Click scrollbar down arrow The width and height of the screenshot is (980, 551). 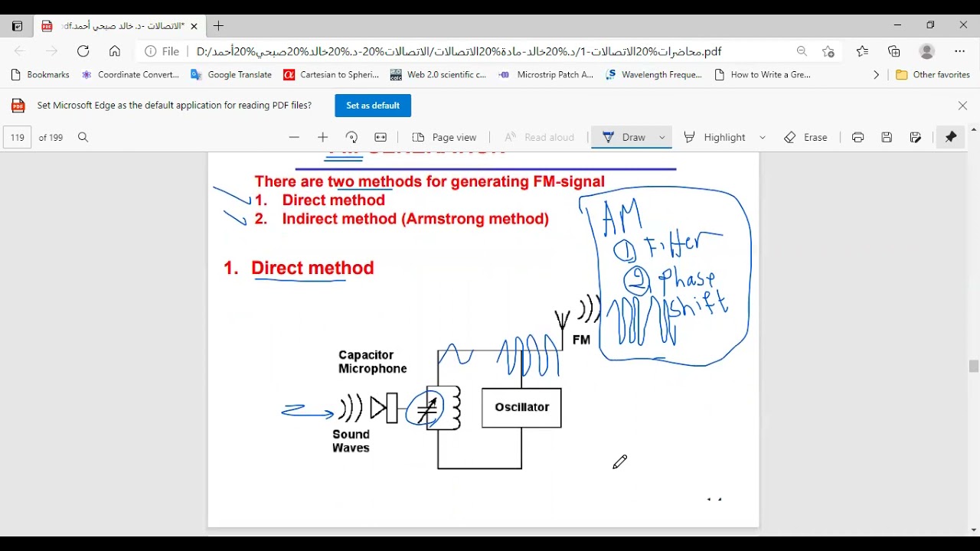tap(974, 530)
